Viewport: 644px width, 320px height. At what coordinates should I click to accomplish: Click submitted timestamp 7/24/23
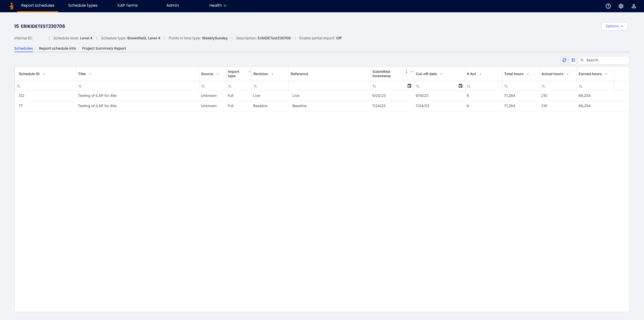(379, 106)
